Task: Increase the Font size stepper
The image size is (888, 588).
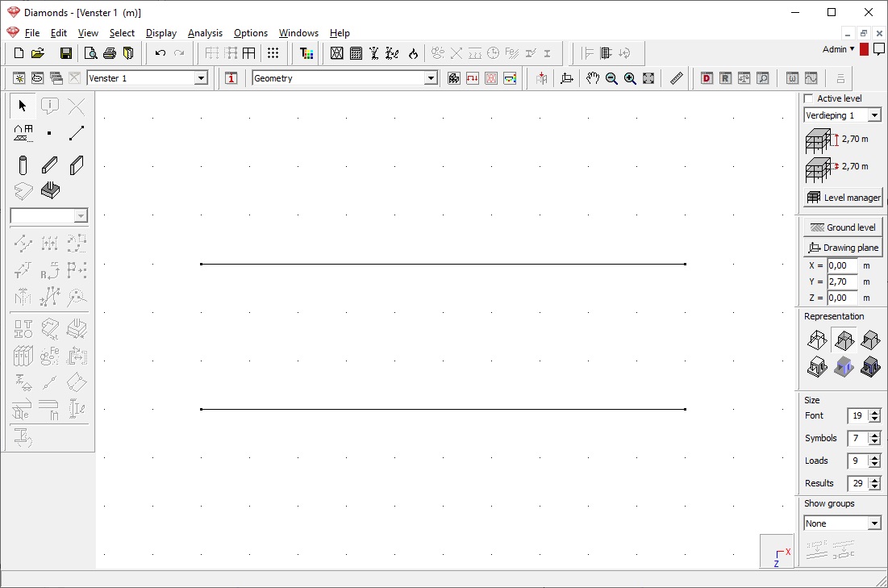Action: (875, 412)
